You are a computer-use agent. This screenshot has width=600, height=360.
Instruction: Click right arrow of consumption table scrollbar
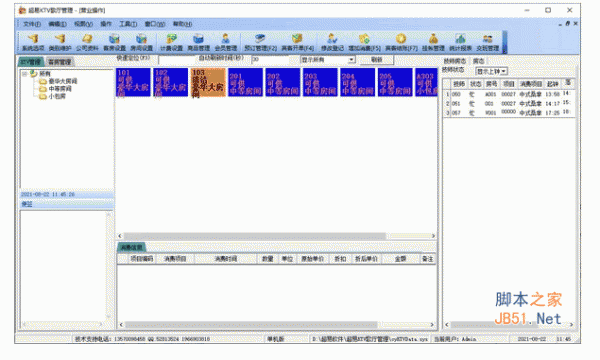point(432,325)
